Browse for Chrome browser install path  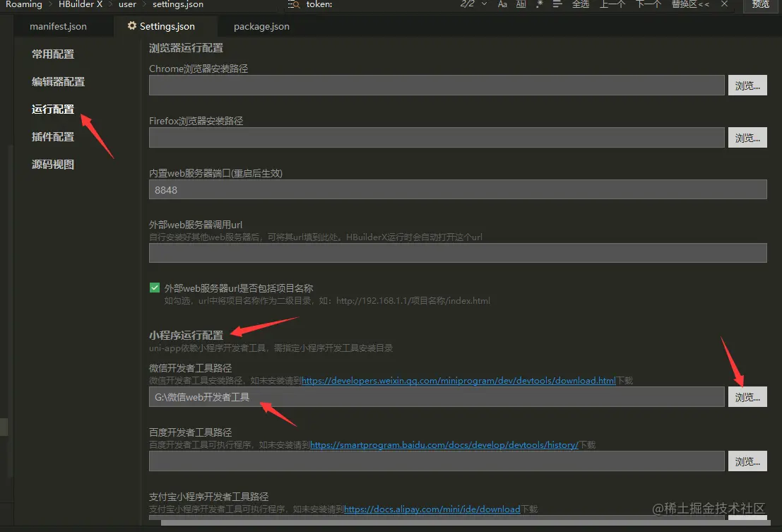(747, 85)
